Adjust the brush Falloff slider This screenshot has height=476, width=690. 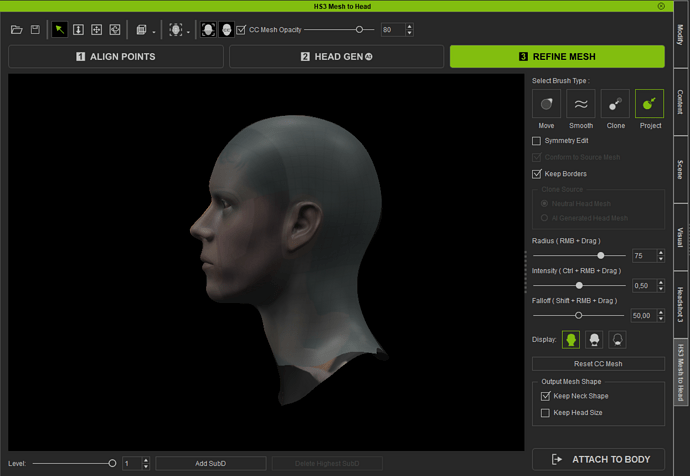pos(578,315)
